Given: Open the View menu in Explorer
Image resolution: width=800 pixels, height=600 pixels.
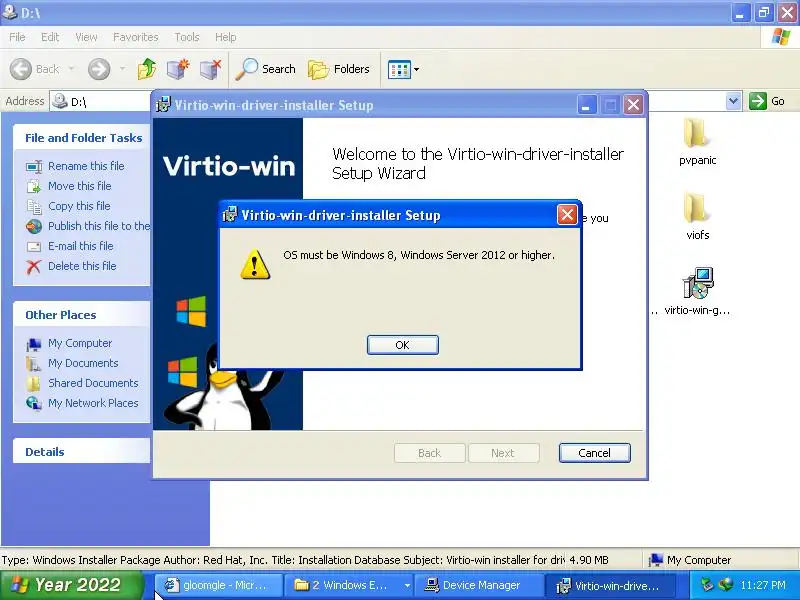Looking at the screenshot, I should [x=86, y=37].
